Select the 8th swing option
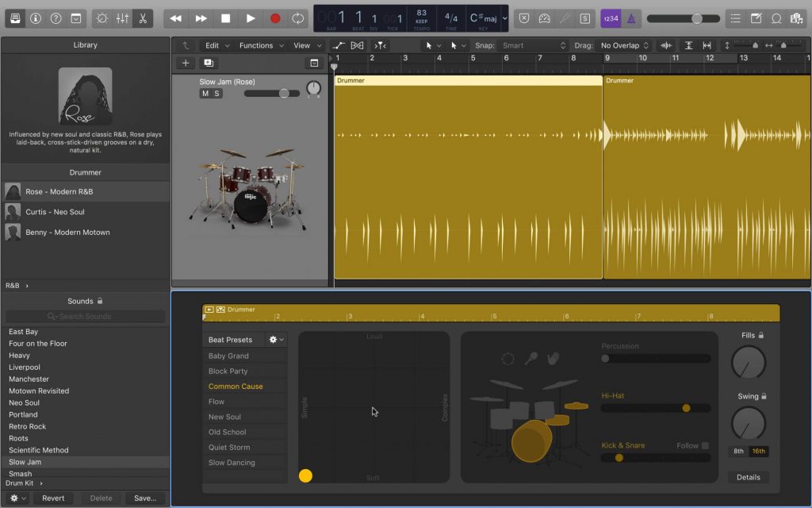The width and height of the screenshot is (812, 508). click(x=738, y=451)
